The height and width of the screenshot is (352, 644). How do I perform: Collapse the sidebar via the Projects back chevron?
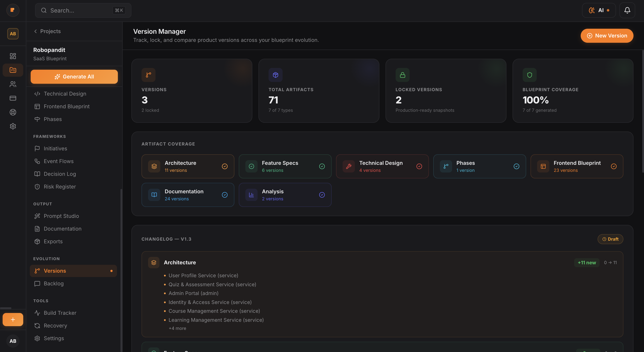coord(35,31)
